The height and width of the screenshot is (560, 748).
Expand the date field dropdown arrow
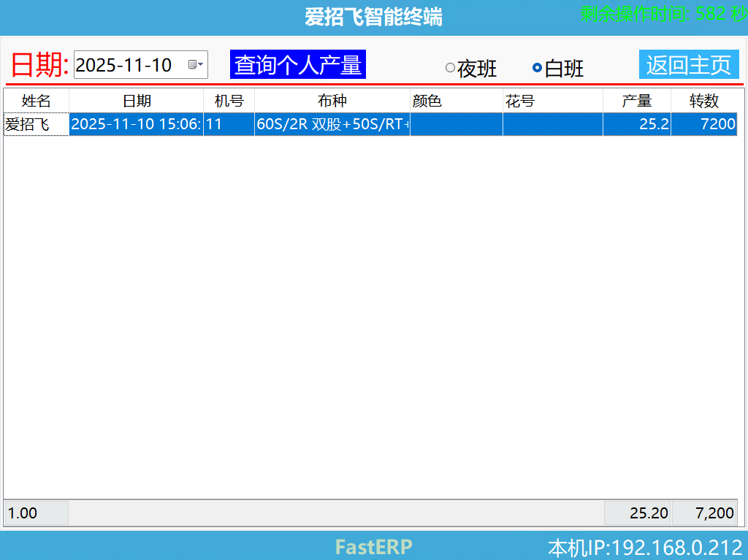tap(200, 65)
